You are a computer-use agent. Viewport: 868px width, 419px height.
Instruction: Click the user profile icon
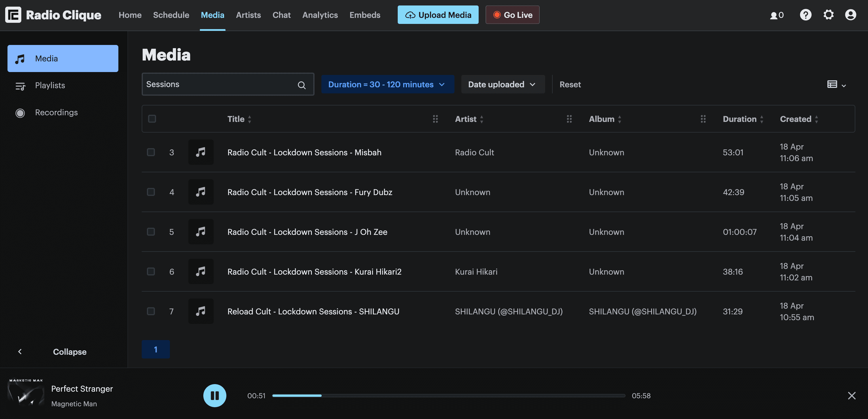(850, 15)
